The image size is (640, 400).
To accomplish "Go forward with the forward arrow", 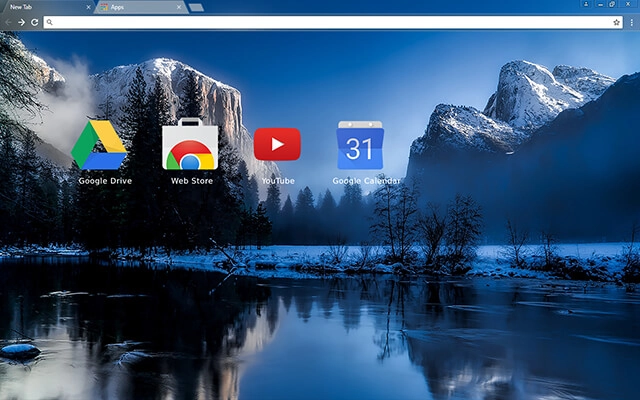I will coord(21,22).
